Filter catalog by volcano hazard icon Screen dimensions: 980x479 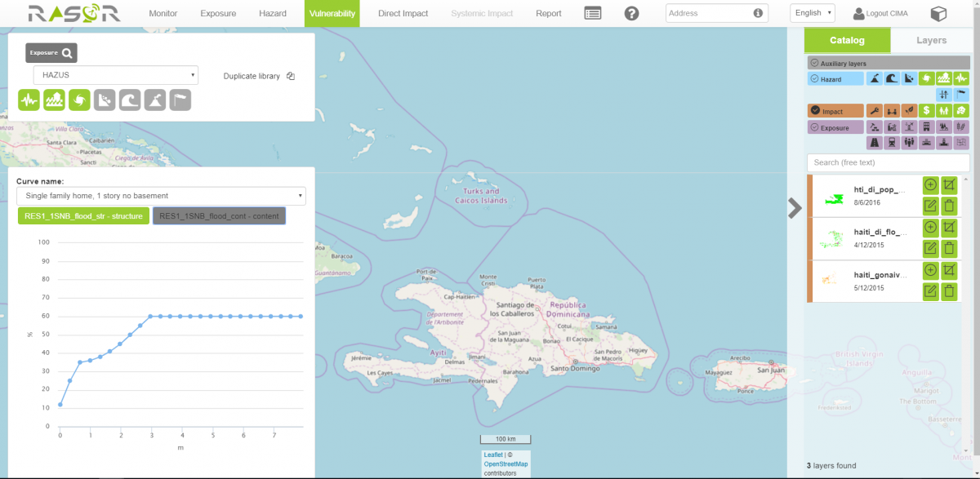point(874,79)
